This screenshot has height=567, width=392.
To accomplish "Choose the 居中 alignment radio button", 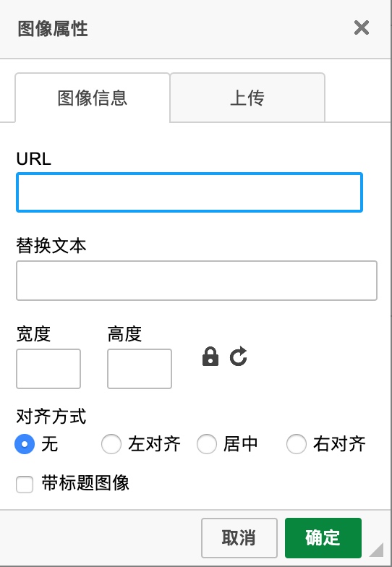I will (207, 444).
